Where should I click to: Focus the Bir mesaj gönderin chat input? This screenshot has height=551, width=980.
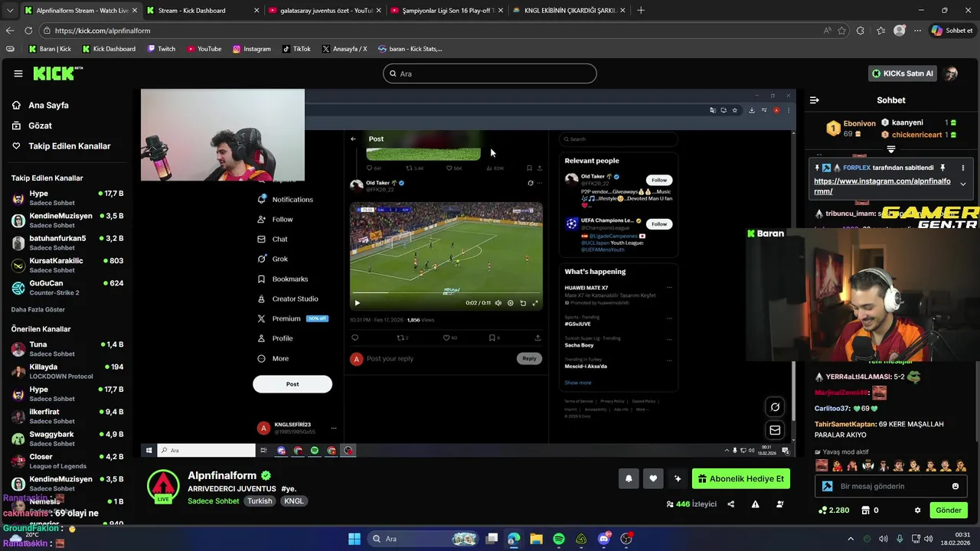point(890,486)
